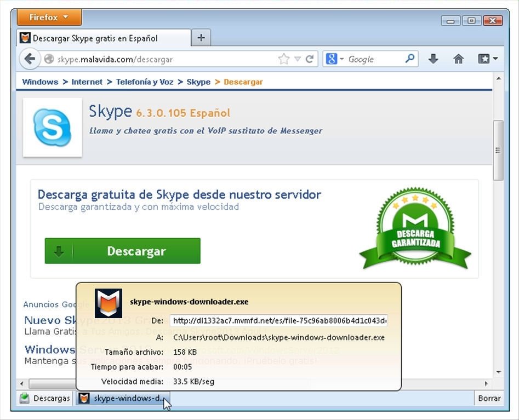Image resolution: width=519 pixels, height=420 pixels.
Task: Open Telefonía y Voz breadcrumb link
Action: pyautogui.click(x=145, y=82)
